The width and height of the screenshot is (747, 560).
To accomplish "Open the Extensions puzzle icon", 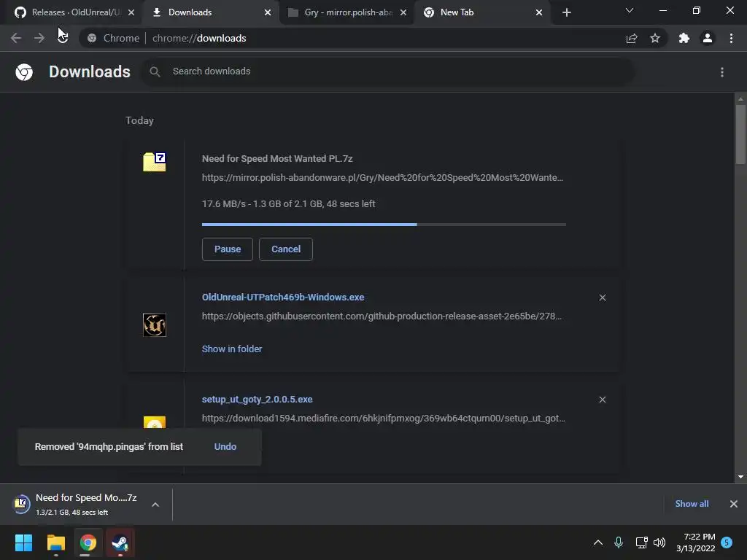I will 684,38.
